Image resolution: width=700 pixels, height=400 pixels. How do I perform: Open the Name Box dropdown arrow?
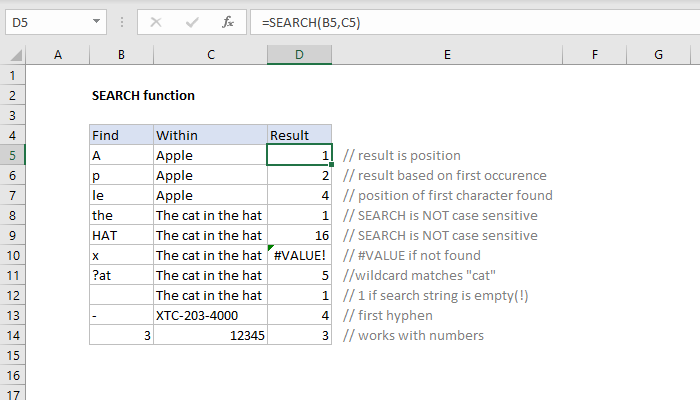click(x=96, y=21)
